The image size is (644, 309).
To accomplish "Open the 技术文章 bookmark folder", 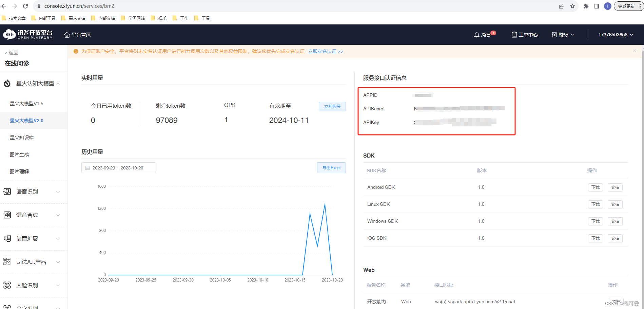I will pos(14,18).
